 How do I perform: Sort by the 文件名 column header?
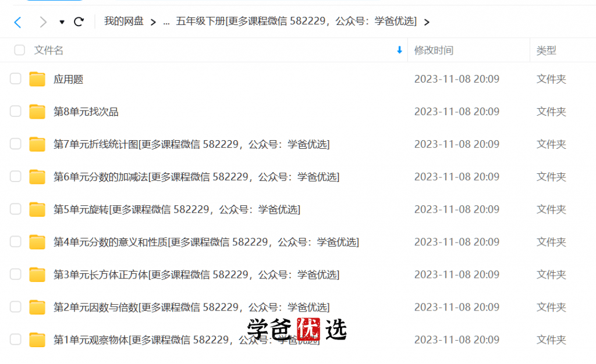click(49, 50)
